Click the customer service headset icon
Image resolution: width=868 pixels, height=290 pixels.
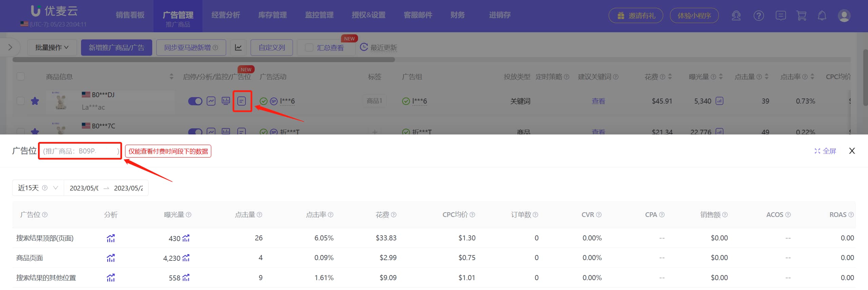pos(736,16)
